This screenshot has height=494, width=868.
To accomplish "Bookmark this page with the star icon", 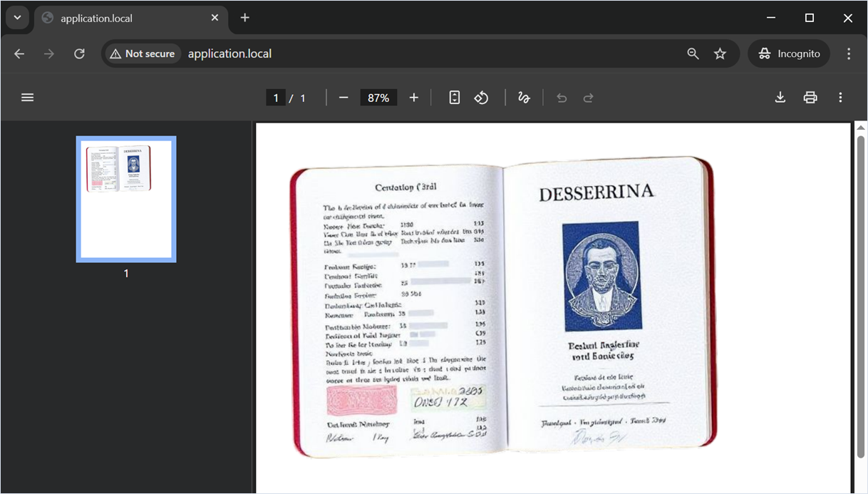I will pos(720,53).
